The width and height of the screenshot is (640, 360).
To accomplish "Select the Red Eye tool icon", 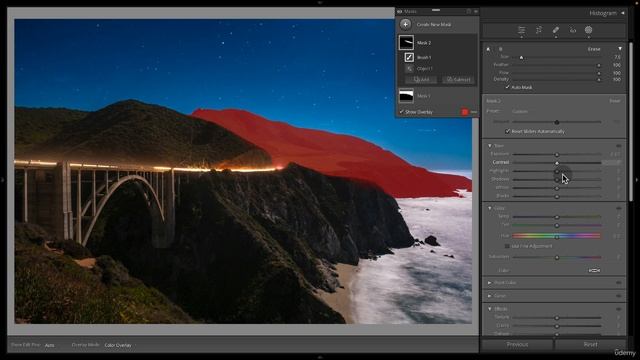I will 573,30.
